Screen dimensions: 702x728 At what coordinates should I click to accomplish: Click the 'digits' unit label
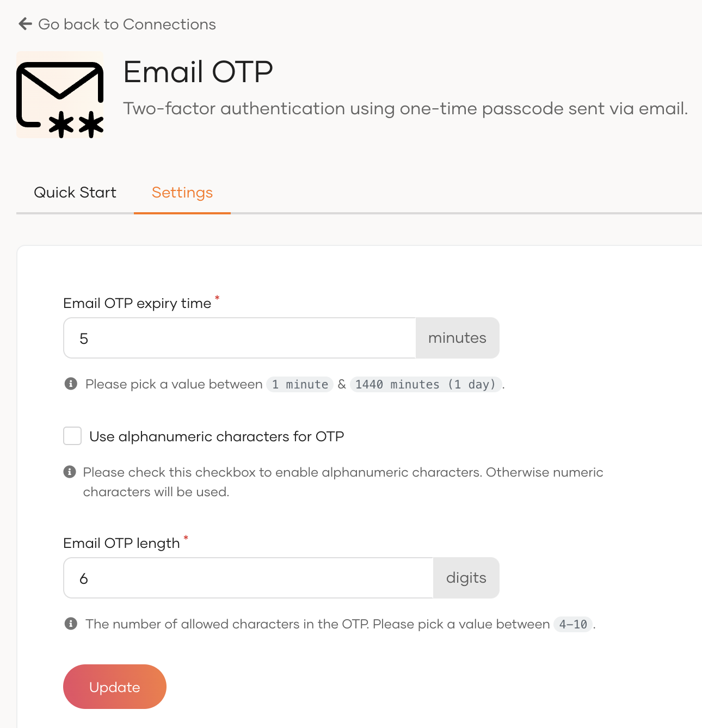point(466,578)
